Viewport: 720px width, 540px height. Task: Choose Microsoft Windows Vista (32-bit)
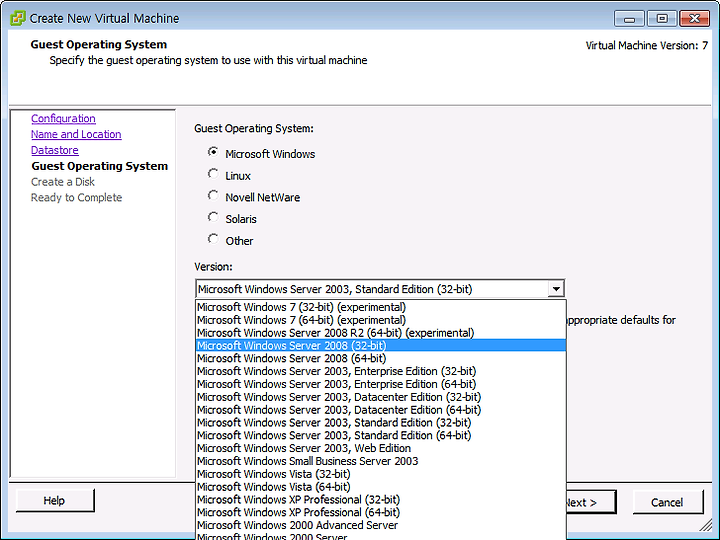pos(380,474)
